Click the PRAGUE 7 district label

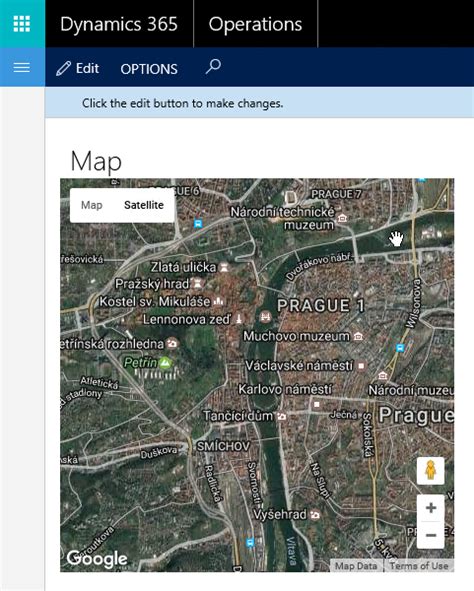pos(336,194)
